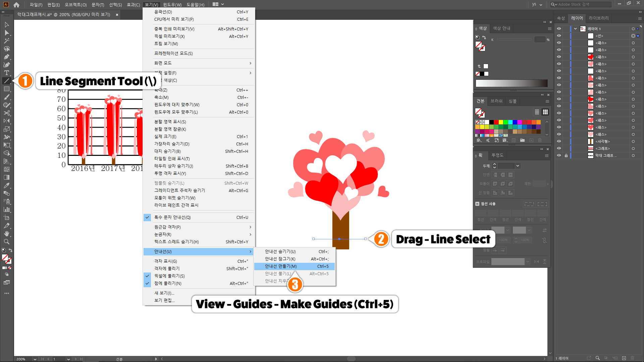
Task: Toggle 특수 문자 안내선(Q) menu option
Action: click(199, 217)
